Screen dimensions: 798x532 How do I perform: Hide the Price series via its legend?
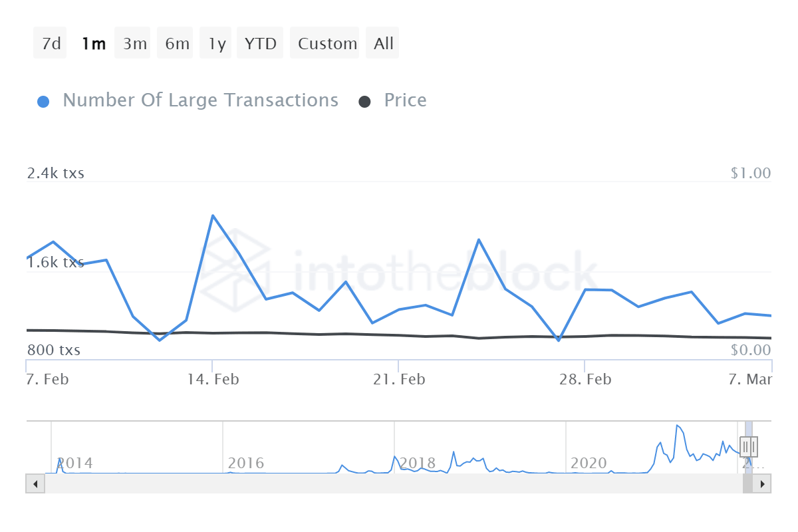coord(404,100)
